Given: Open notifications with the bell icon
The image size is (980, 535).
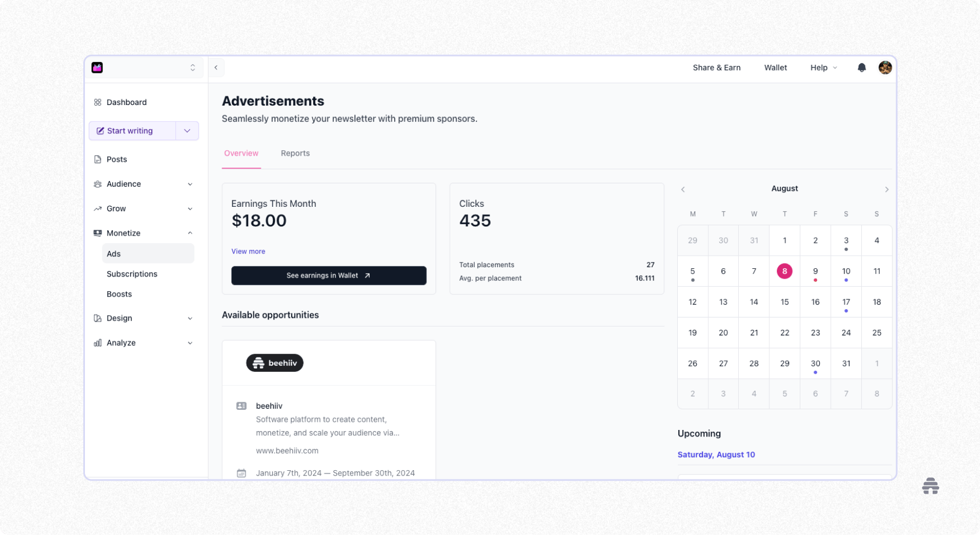Looking at the screenshot, I should tap(861, 67).
